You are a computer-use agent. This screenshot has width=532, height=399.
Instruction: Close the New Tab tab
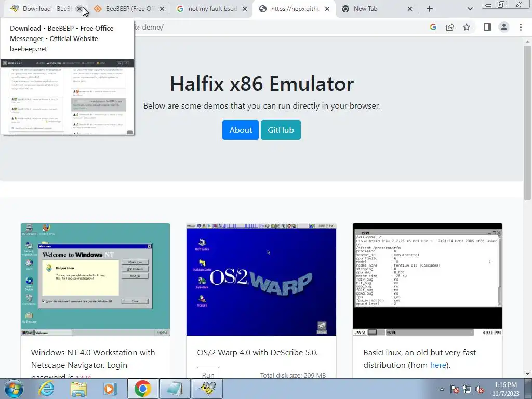click(x=410, y=9)
